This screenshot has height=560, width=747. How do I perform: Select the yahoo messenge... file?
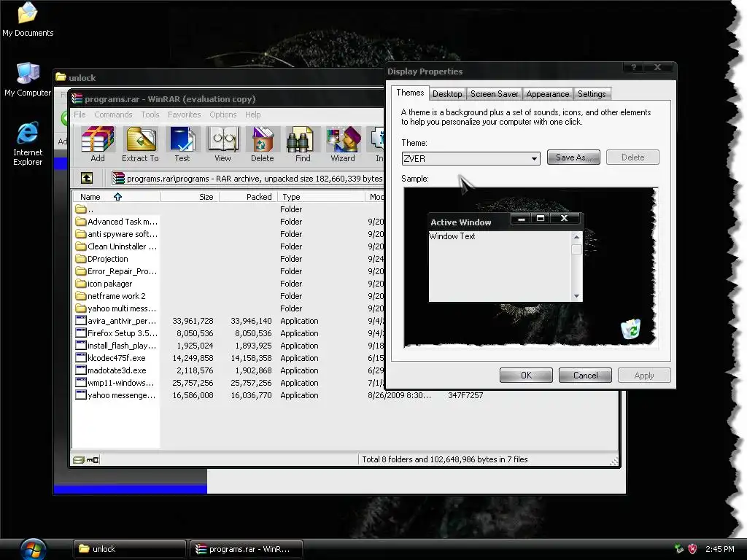[116, 394]
